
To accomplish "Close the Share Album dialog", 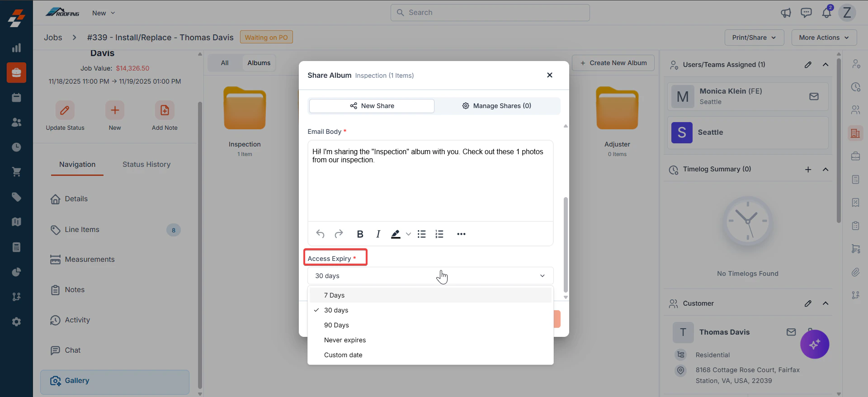I will point(550,75).
